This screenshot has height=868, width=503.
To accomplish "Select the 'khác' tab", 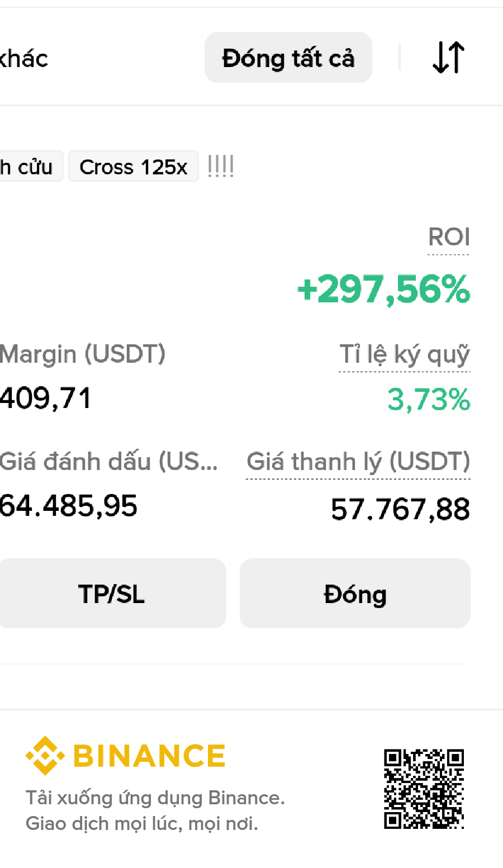I will tap(24, 58).
